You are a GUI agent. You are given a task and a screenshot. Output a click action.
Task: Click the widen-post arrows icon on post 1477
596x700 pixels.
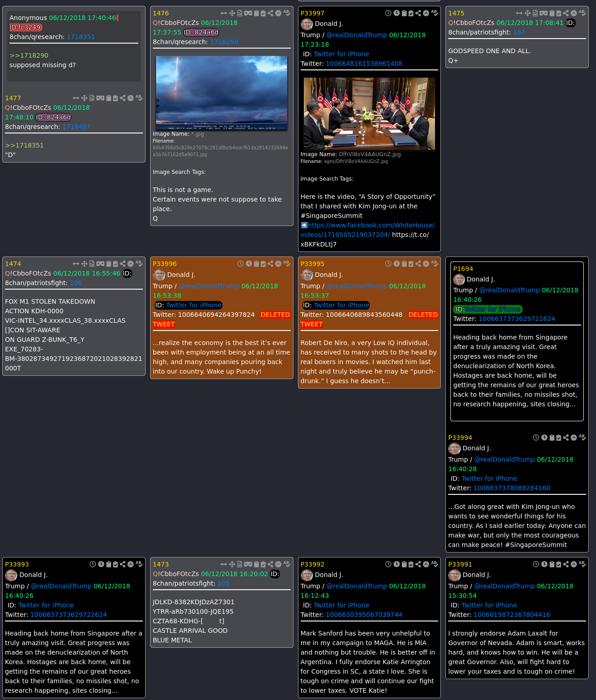click(x=76, y=98)
